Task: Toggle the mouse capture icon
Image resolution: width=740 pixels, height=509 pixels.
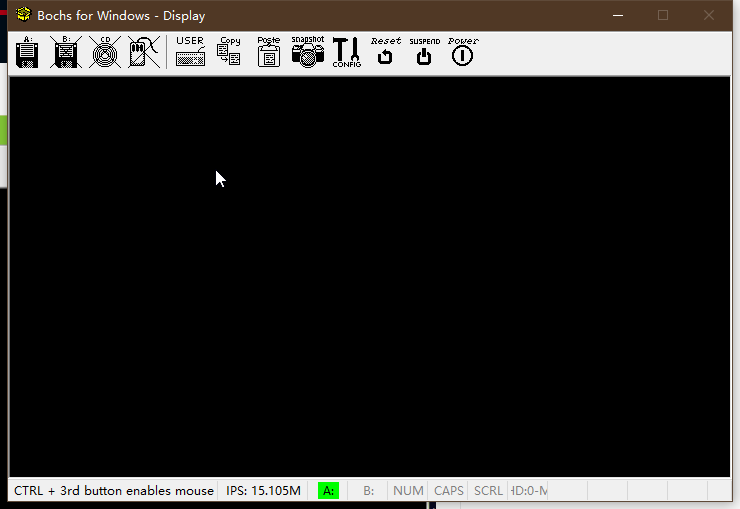Action: pyautogui.click(x=144, y=52)
